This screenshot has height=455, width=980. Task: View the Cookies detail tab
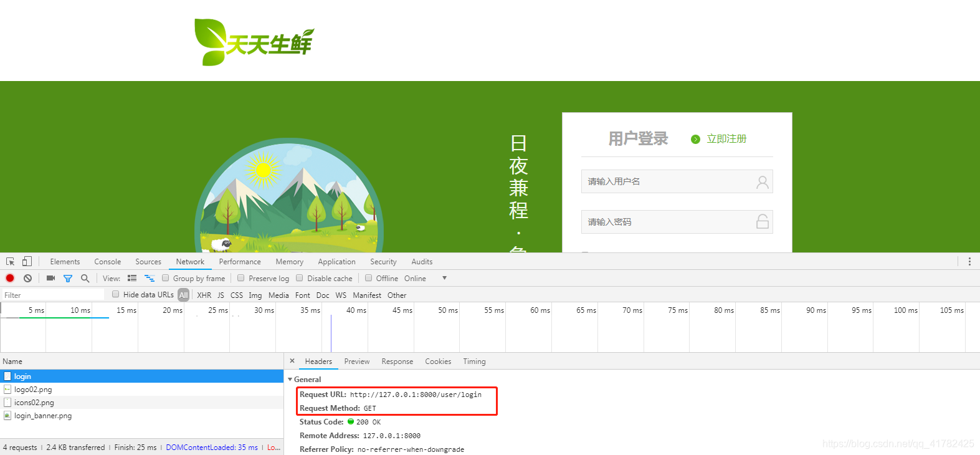[438, 362]
